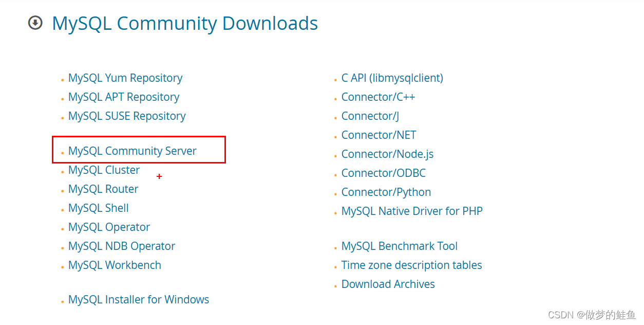Go to MySQL Operator downloads
The width and height of the screenshot is (644, 325).
click(109, 227)
